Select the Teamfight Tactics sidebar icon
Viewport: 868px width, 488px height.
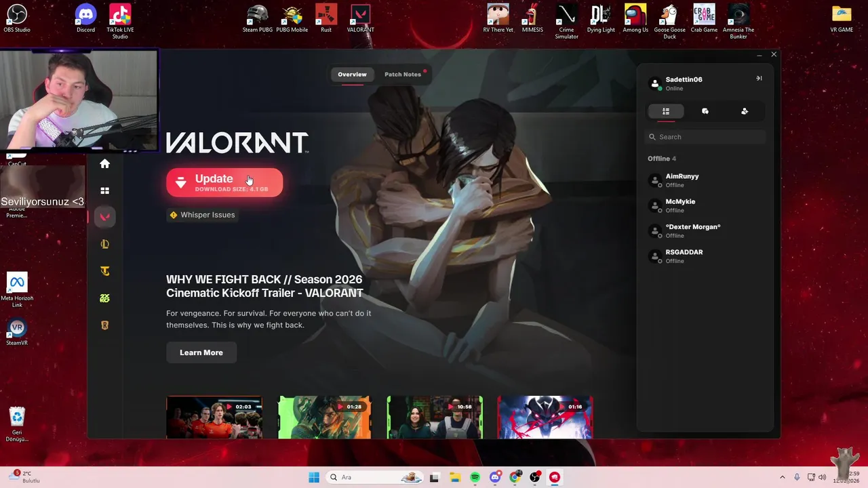[x=104, y=271]
